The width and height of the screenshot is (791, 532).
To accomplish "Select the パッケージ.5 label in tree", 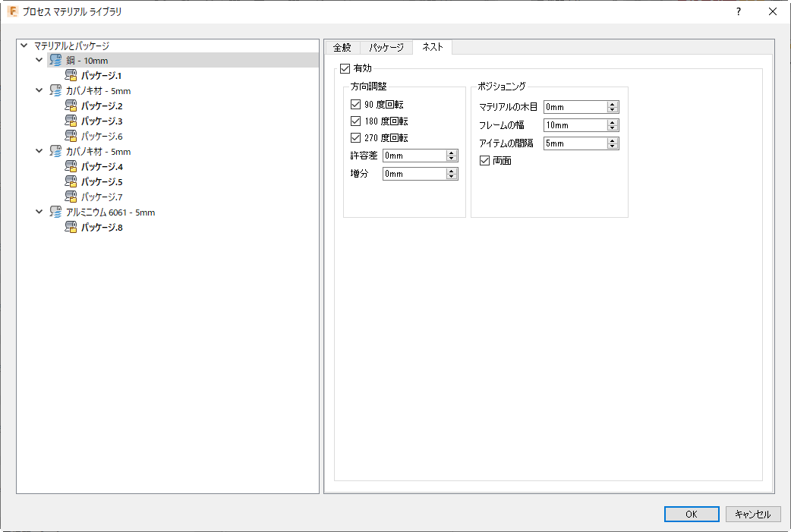I will (x=102, y=181).
